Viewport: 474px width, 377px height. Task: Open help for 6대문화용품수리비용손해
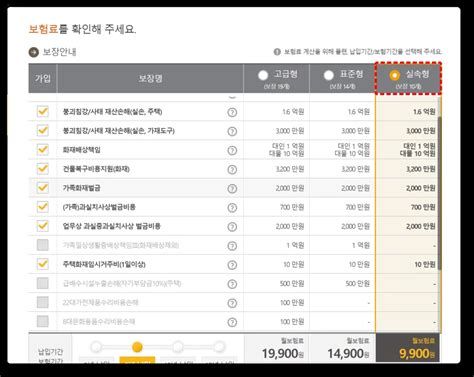tap(232, 322)
